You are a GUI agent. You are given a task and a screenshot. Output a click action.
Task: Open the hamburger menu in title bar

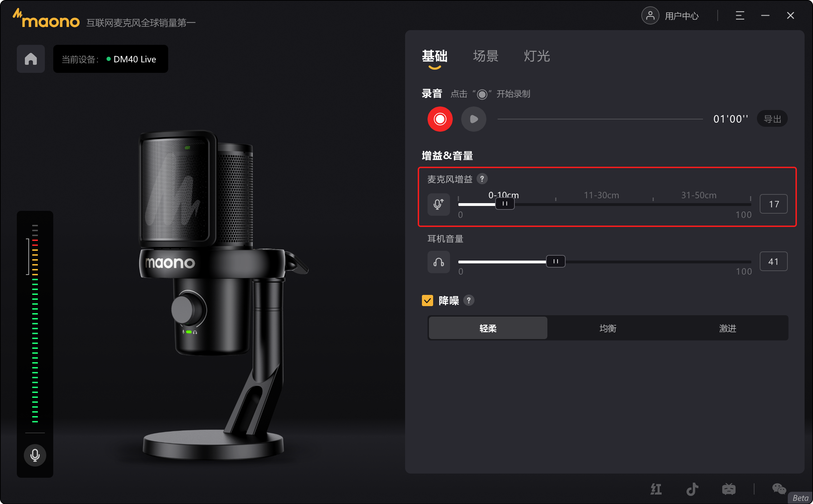click(740, 15)
